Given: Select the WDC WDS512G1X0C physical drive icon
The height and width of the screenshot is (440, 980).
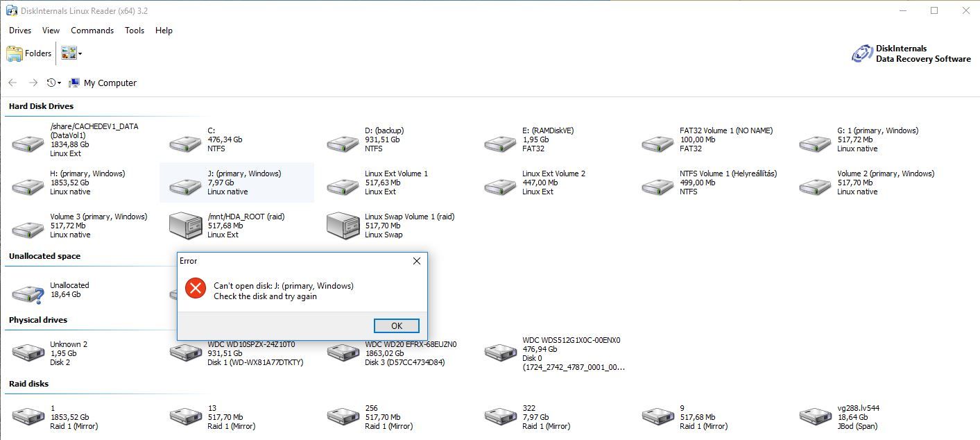Looking at the screenshot, I should coord(500,352).
